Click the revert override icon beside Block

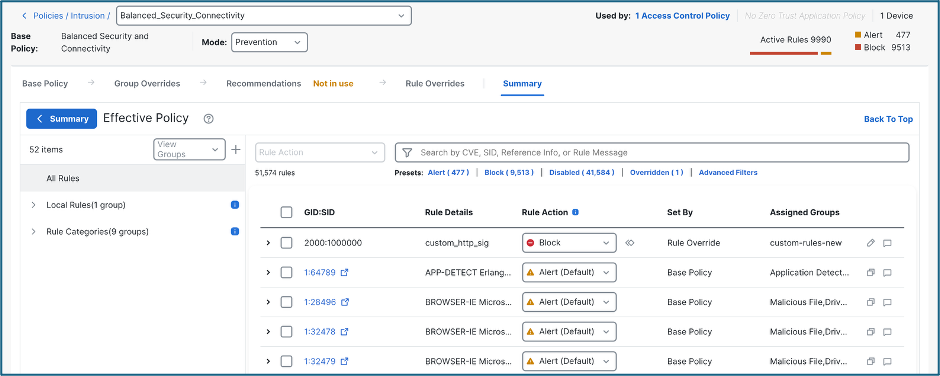click(629, 243)
